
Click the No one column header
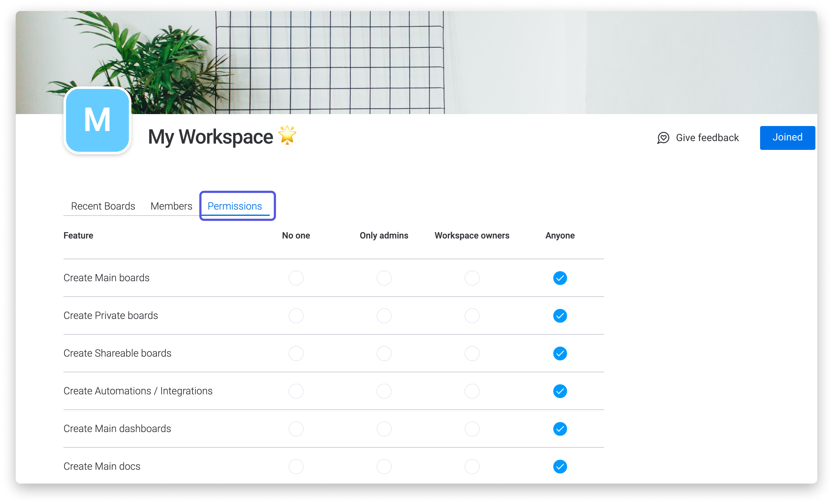click(296, 235)
